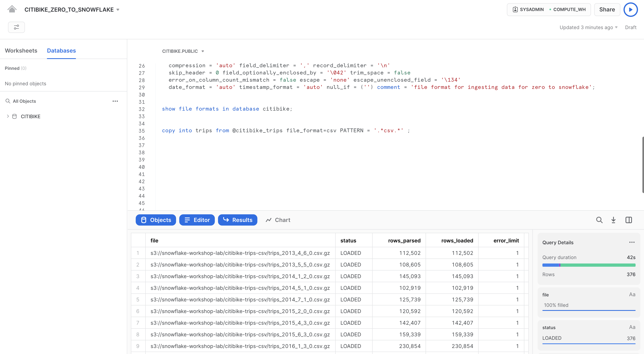Expand the CITIBIKE database tree node
The width and height of the screenshot is (644, 354).
coord(8,116)
